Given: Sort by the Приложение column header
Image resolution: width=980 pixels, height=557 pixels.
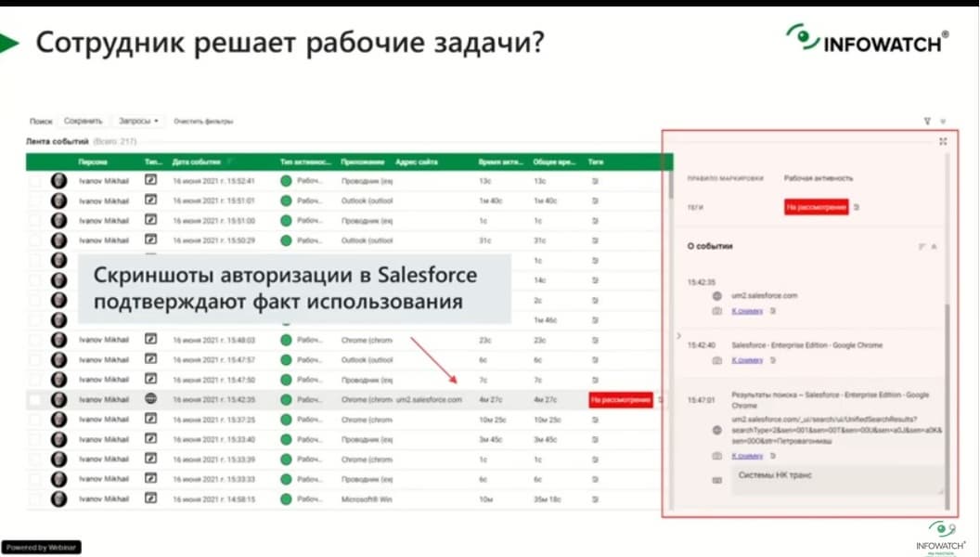Looking at the screenshot, I should [x=362, y=162].
